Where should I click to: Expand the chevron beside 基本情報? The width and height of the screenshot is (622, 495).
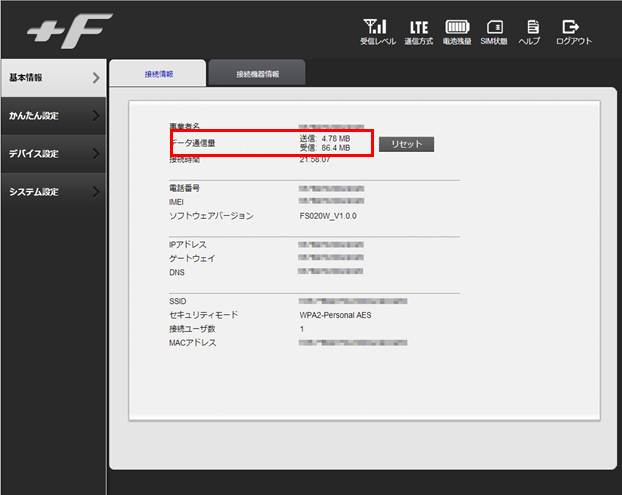point(96,78)
